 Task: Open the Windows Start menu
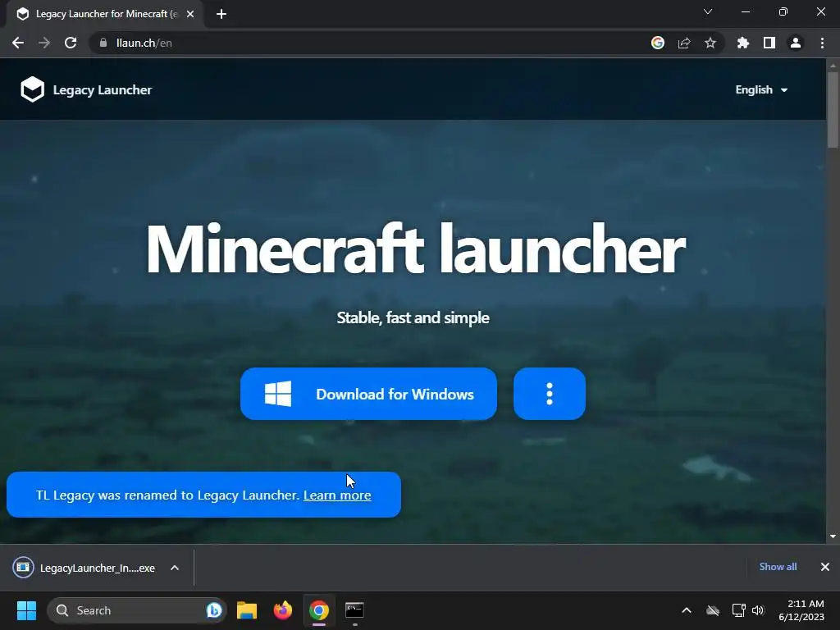tap(26, 610)
